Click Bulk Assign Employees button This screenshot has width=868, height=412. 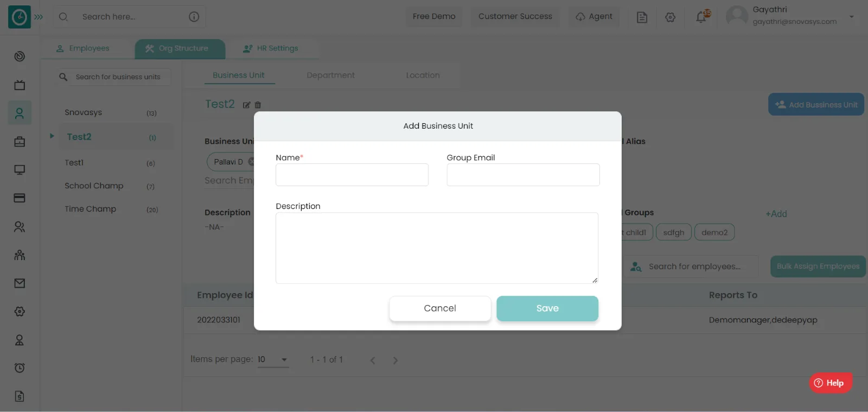(818, 267)
